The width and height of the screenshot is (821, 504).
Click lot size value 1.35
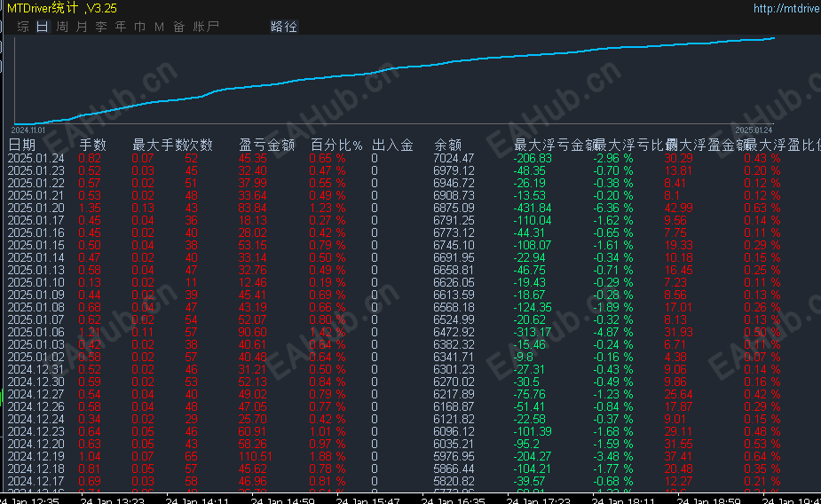click(90, 208)
